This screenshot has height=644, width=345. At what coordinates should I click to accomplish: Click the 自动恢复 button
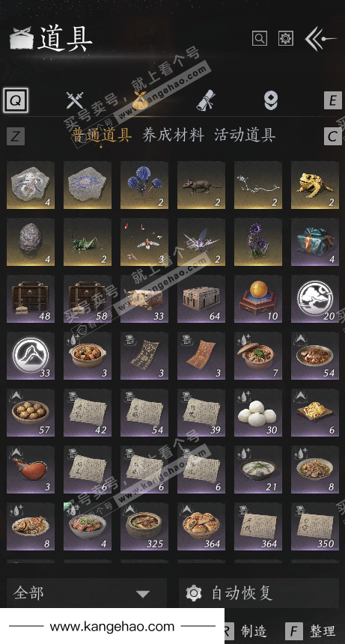tap(259, 593)
